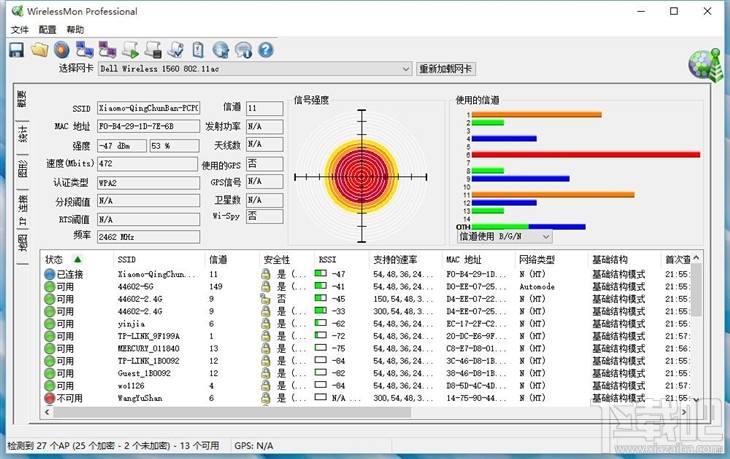Click the blue question mark help icon
This screenshot has height=459, width=730.
[266, 50]
